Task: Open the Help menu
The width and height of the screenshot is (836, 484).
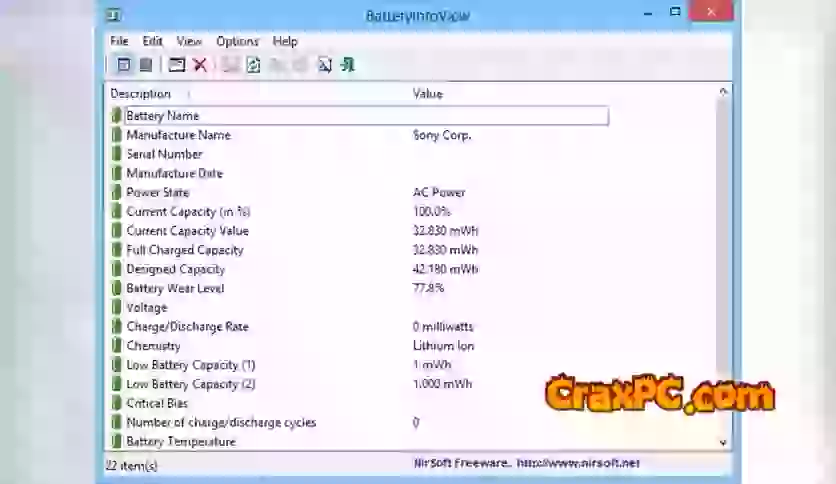Action: click(285, 41)
